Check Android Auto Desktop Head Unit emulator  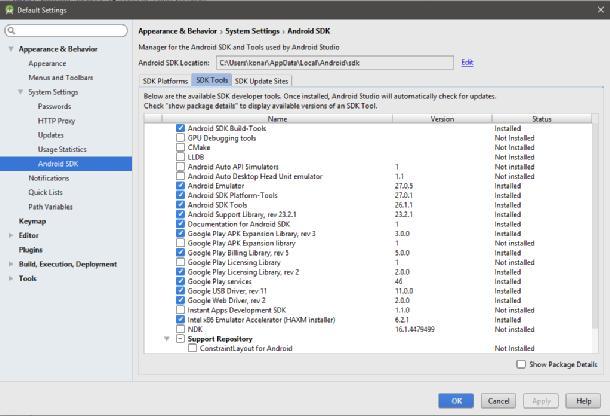pos(180,176)
